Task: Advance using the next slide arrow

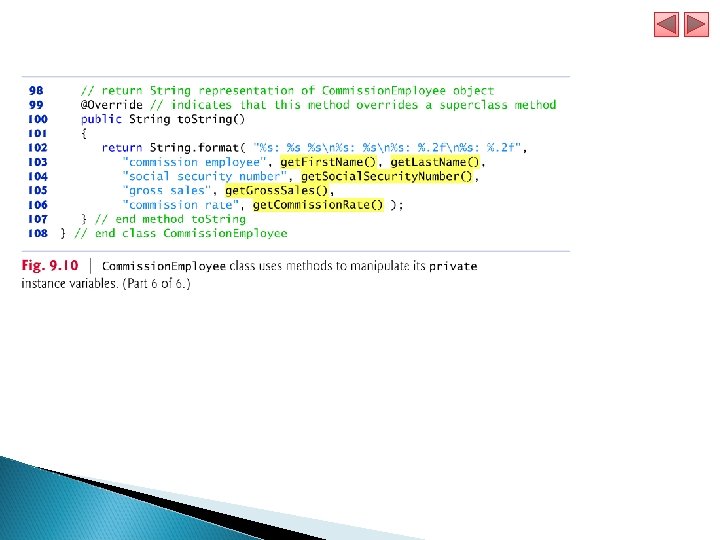Action: (696, 24)
